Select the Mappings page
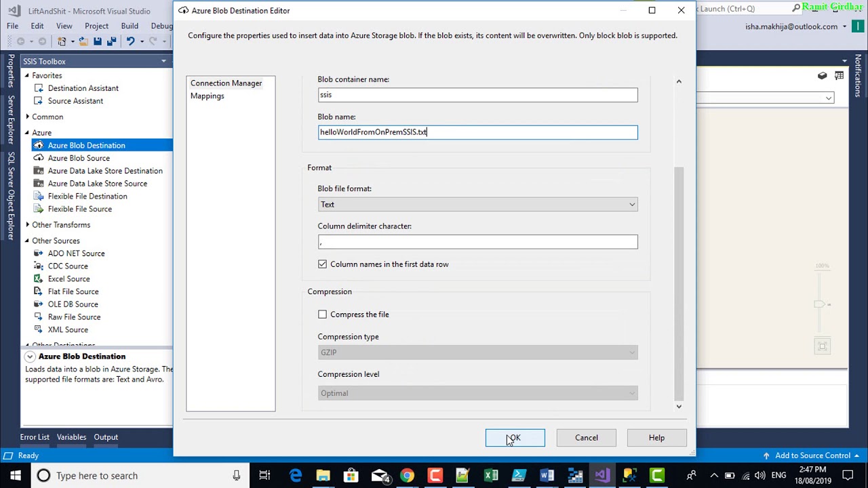The height and width of the screenshot is (488, 868). tap(207, 96)
